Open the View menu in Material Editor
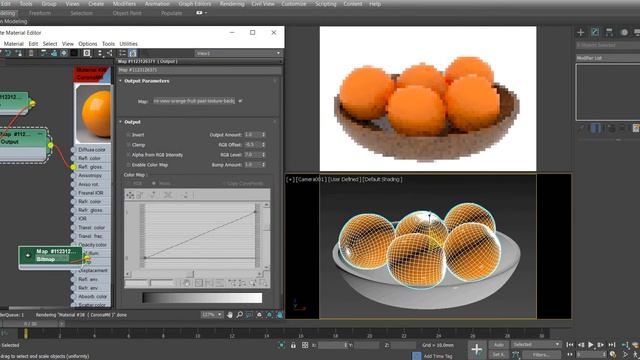 coord(68,44)
